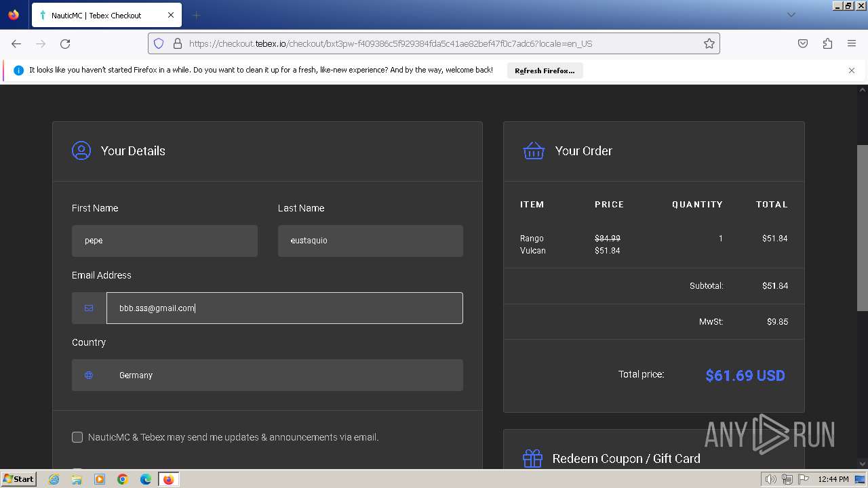Open the Windows Start menu
868x488 pixels.
(19, 479)
